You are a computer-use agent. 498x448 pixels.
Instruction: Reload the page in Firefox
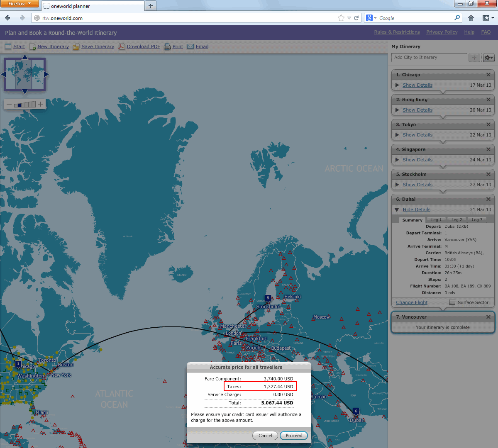click(356, 18)
